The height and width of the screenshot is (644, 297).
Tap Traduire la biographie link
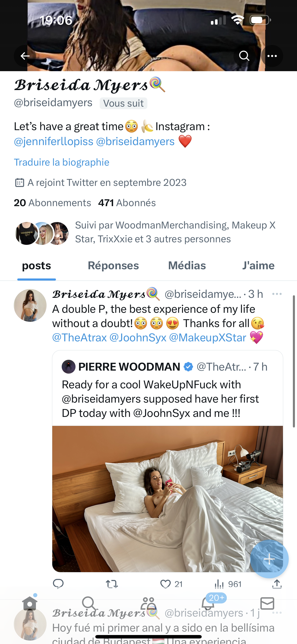point(61,162)
